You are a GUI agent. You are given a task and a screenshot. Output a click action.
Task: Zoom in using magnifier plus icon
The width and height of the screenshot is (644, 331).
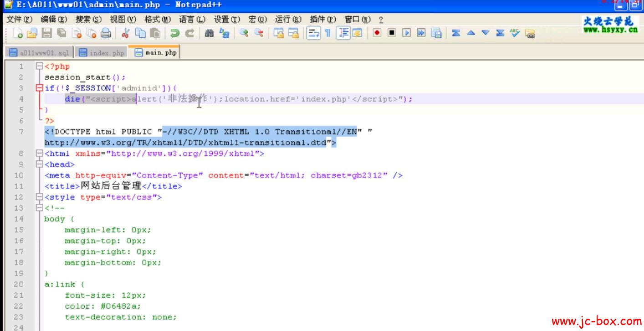click(244, 33)
